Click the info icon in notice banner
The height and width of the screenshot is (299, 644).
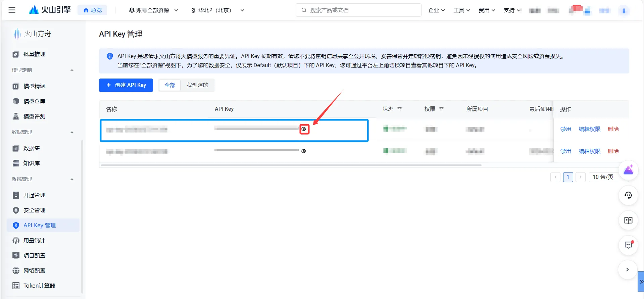[x=110, y=56]
